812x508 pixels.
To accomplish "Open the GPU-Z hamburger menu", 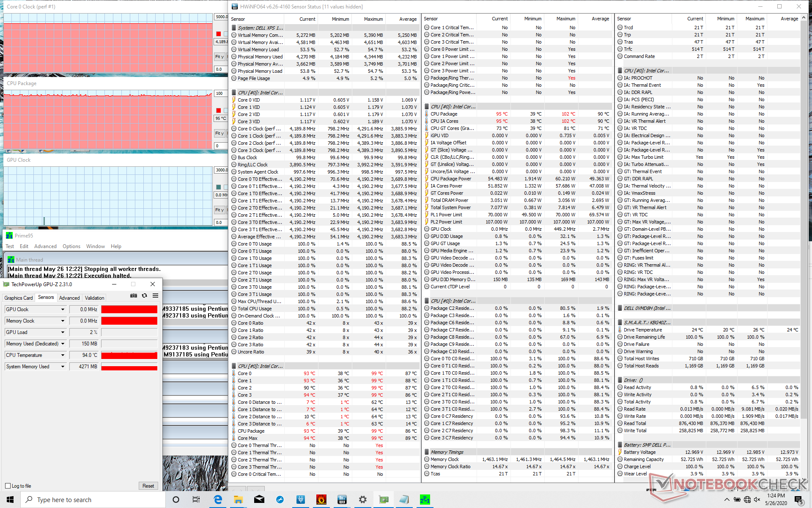I will click(156, 295).
